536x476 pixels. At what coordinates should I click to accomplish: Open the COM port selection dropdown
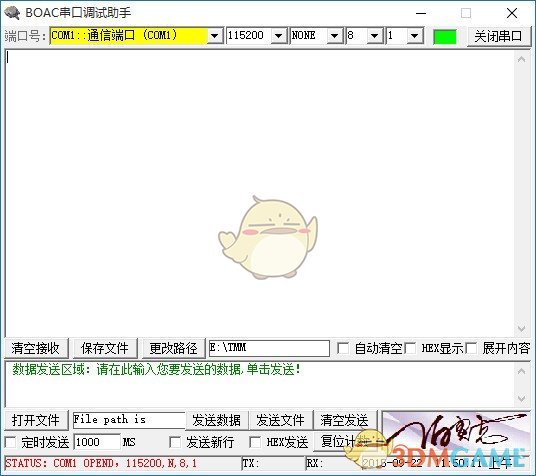[215, 36]
